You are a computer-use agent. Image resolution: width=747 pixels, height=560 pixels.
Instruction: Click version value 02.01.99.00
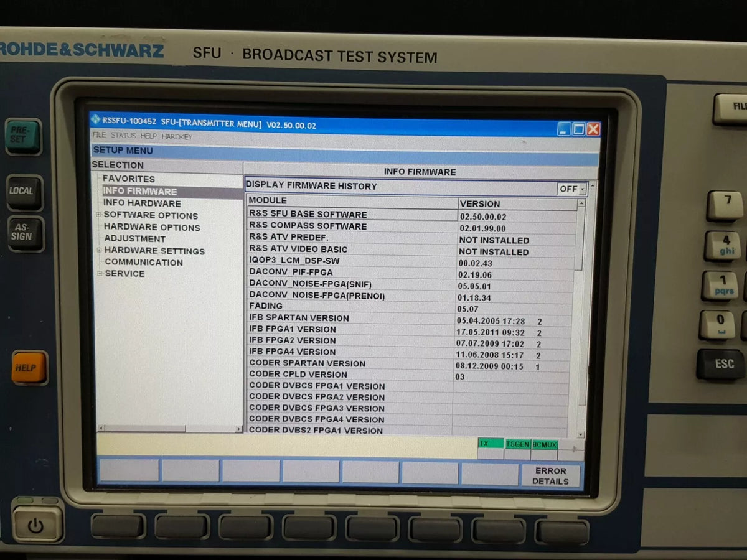coord(482,229)
